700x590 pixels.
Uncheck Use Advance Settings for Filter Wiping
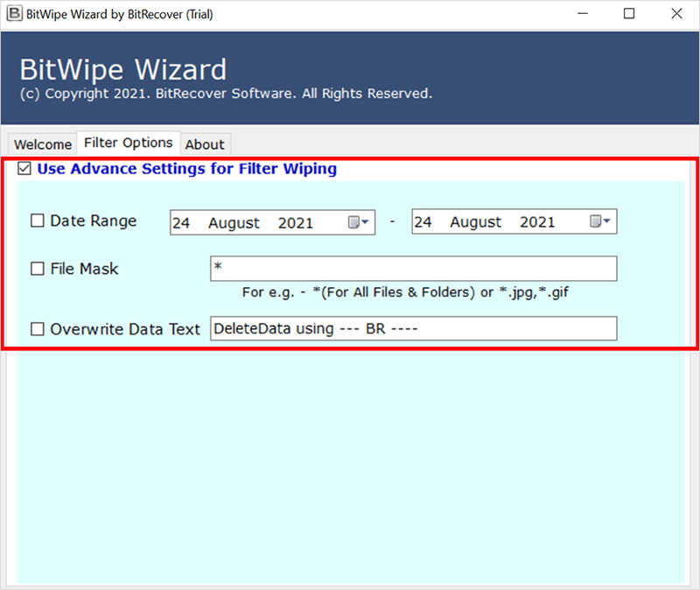24,169
